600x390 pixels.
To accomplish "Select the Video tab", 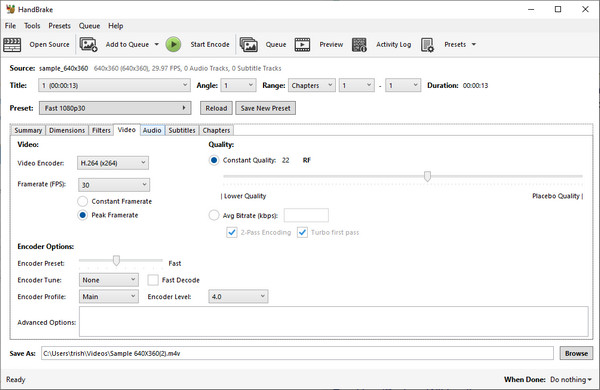I will 127,130.
